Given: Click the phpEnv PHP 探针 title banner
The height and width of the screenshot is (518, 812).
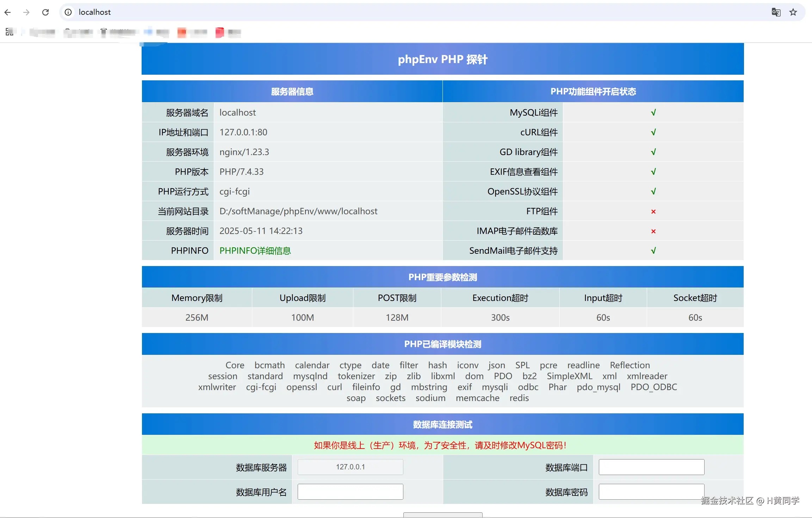Looking at the screenshot, I should point(442,59).
